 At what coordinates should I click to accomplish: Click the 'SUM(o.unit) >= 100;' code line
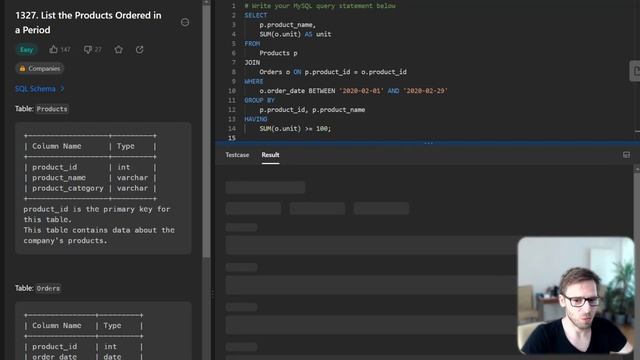coord(295,129)
